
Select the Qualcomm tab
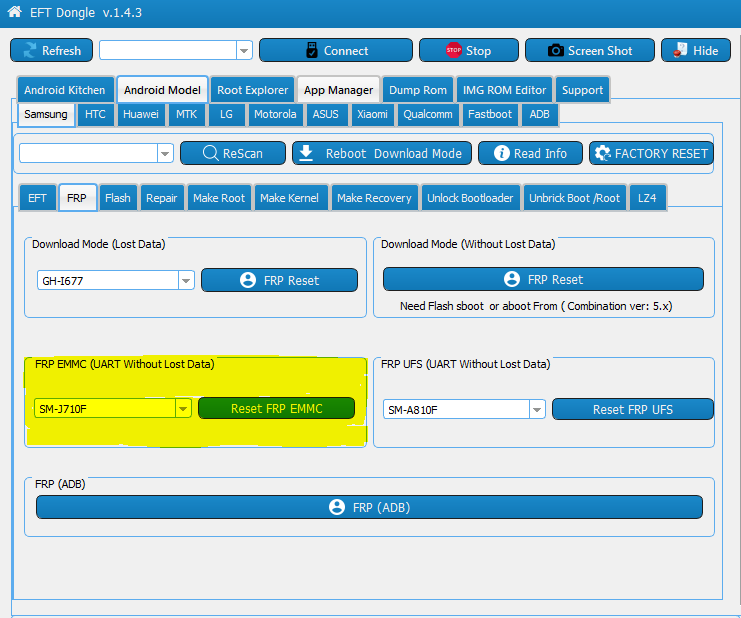coord(428,114)
